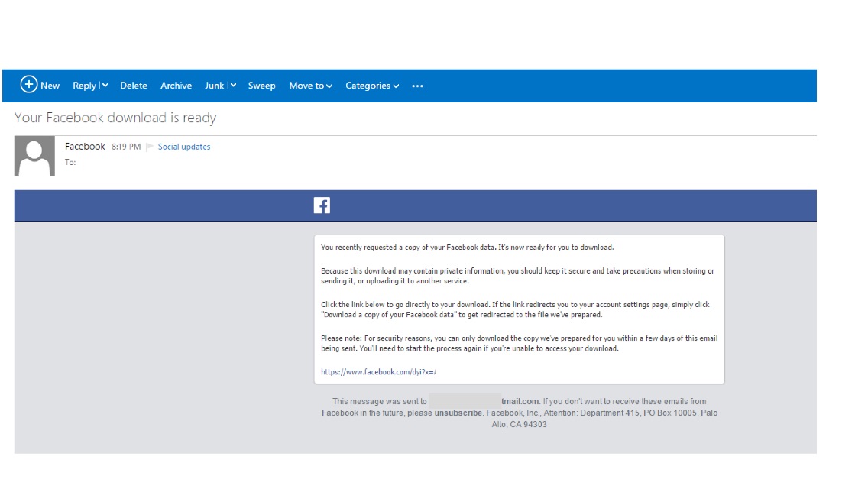Image resolution: width=868 pixels, height=489 pixels.
Task: Click the subject 'Your Facebook download is ready'
Action: [x=115, y=118]
